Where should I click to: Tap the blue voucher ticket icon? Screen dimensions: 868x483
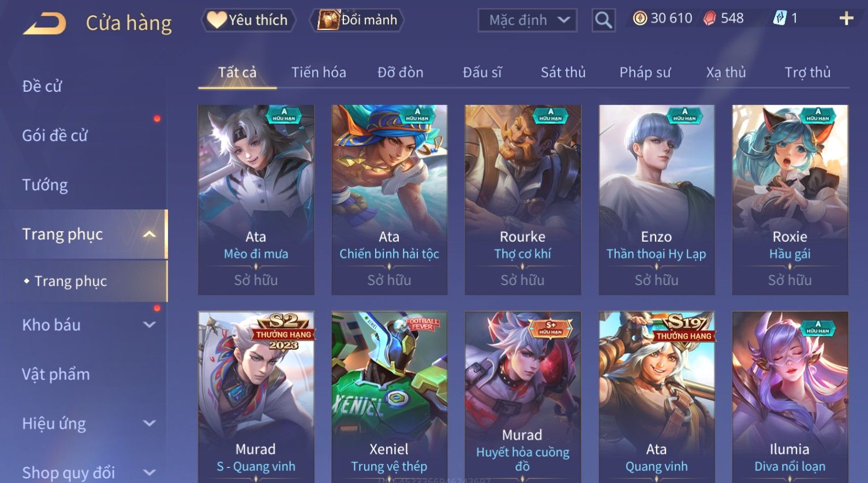tap(780, 18)
